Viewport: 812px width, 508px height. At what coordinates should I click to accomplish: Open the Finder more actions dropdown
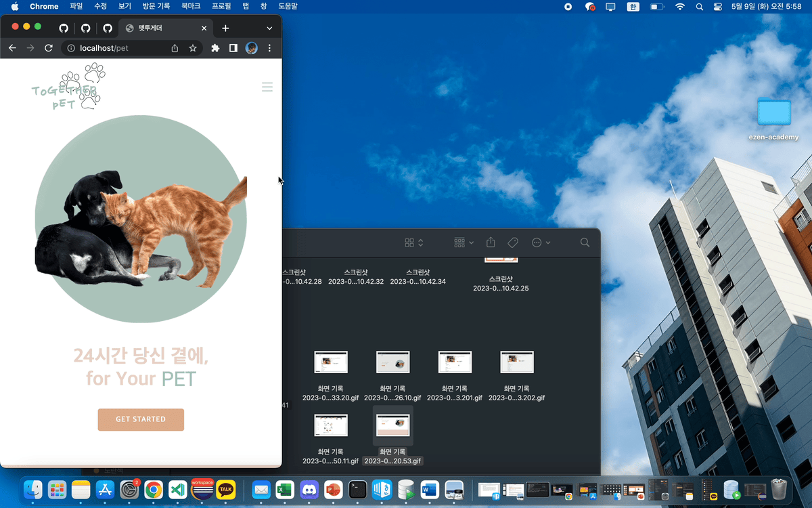541,242
